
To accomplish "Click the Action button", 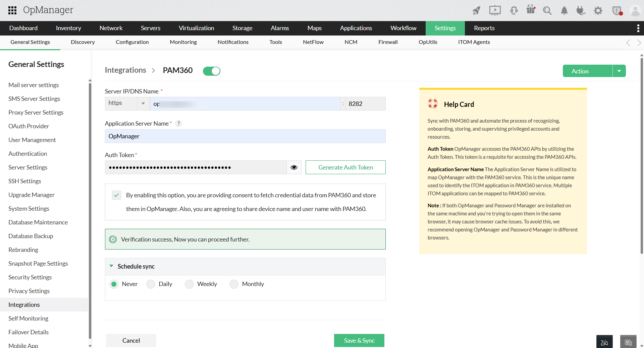I will click(588, 71).
